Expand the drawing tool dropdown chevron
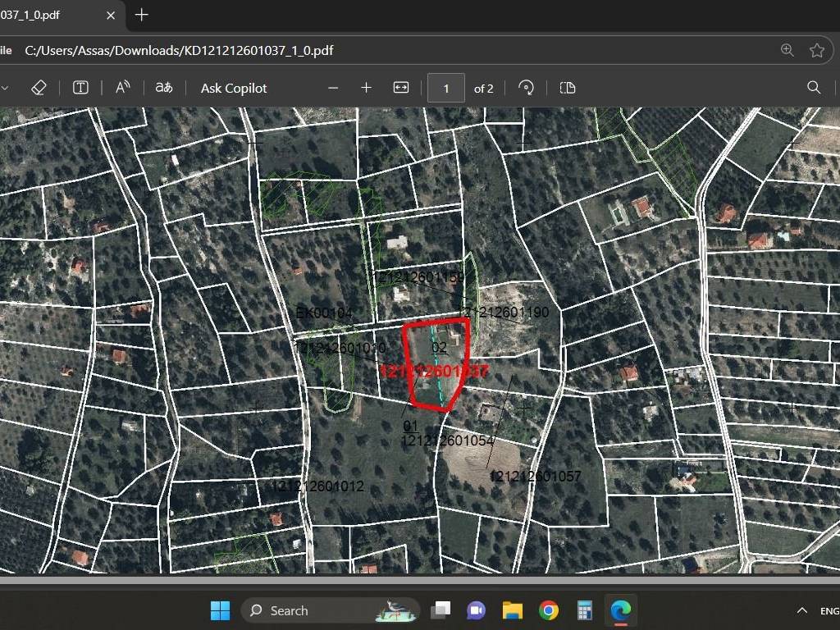This screenshot has height=630, width=840. click(x=5, y=88)
